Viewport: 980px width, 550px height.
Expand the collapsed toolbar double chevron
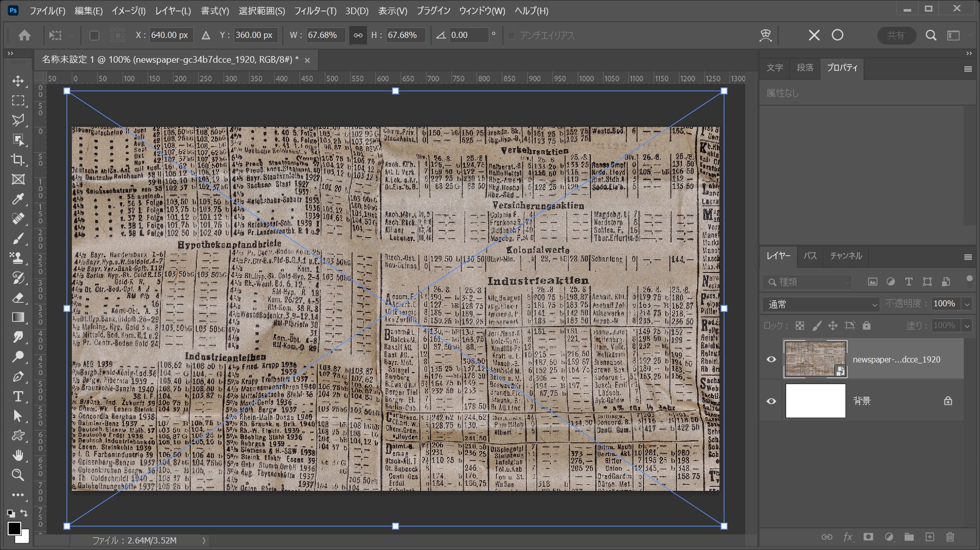point(11,54)
